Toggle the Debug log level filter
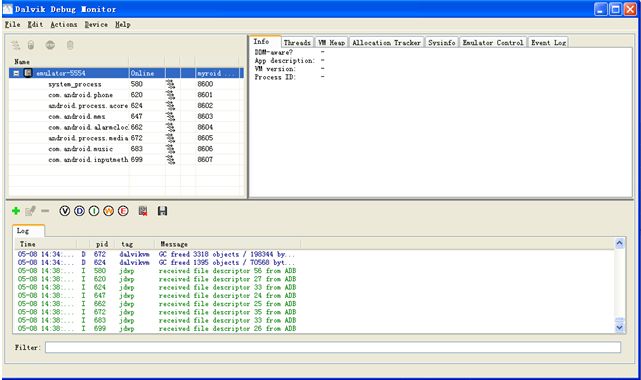The height and width of the screenshot is (380, 641). (79, 211)
